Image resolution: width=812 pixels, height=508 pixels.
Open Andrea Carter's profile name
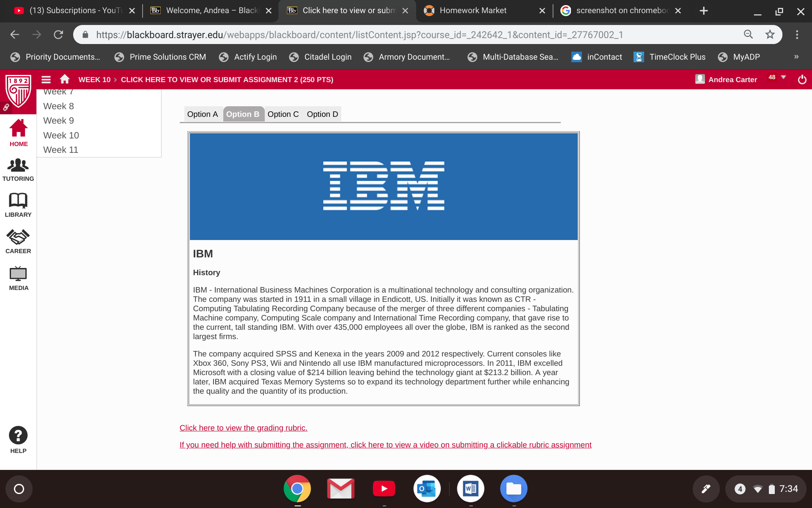732,80
